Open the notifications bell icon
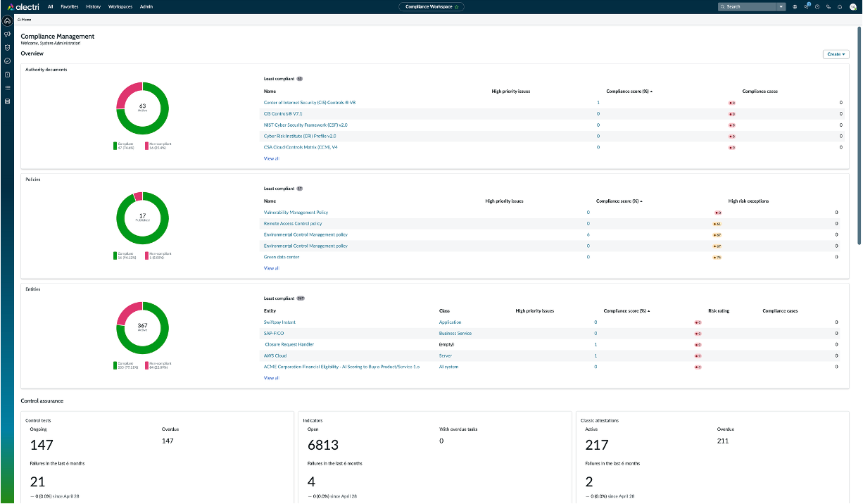863x504 pixels. [840, 6]
